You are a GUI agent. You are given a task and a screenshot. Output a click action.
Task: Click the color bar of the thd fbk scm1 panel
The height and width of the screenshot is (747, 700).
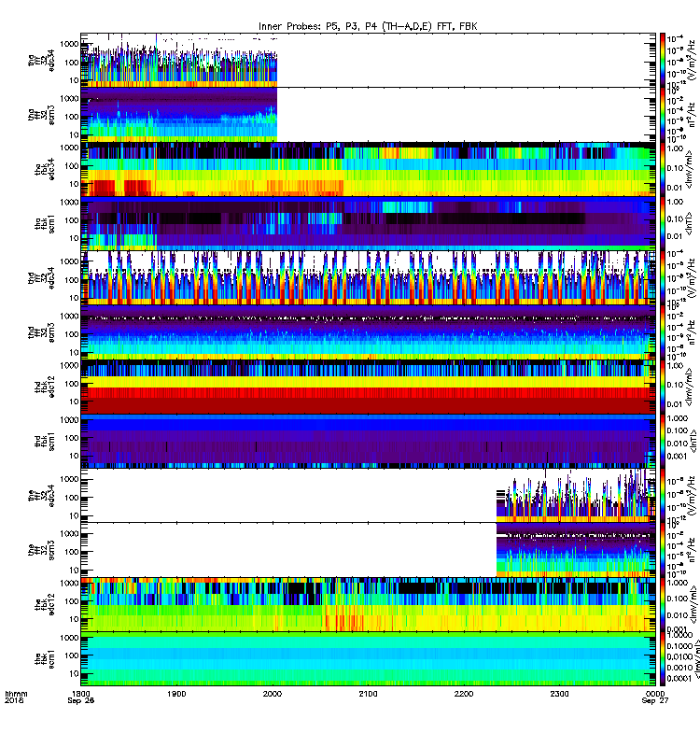663,441
